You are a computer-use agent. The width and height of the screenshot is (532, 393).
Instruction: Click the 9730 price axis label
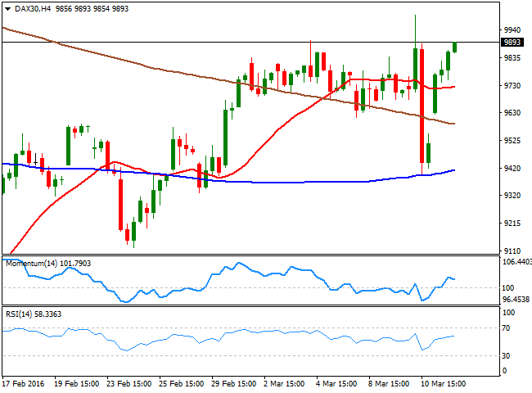[x=512, y=86]
